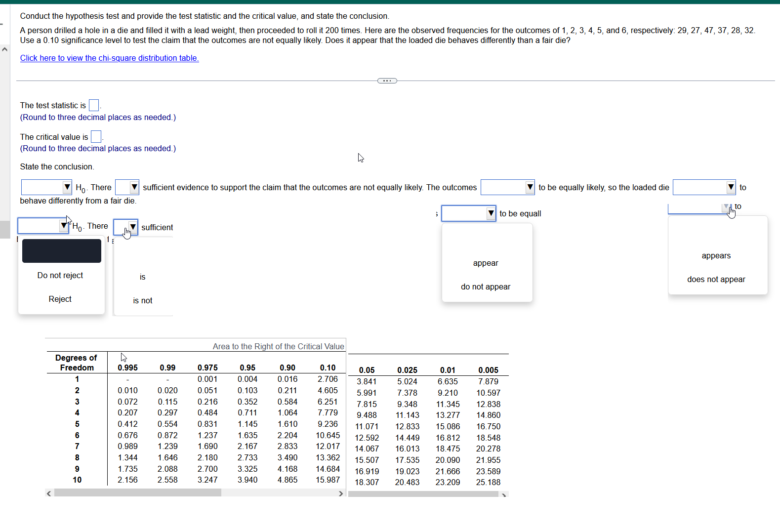The image size is (780, 532).
Task: Click the value 12.833 in the 0.025 column
Action: point(407,426)
